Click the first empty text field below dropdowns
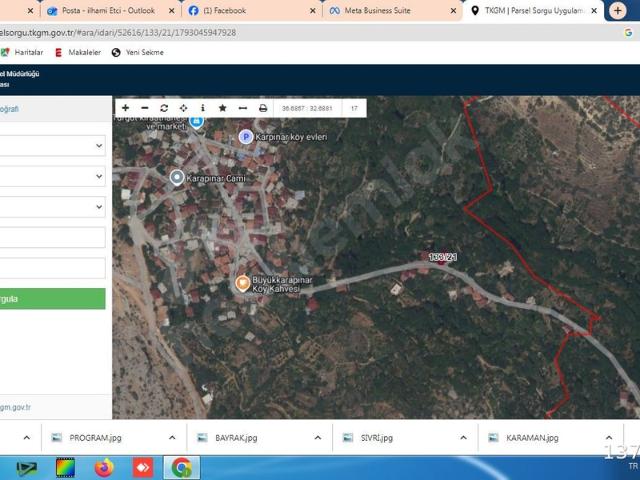The image size is (640, 480). [x=52, y=237]
